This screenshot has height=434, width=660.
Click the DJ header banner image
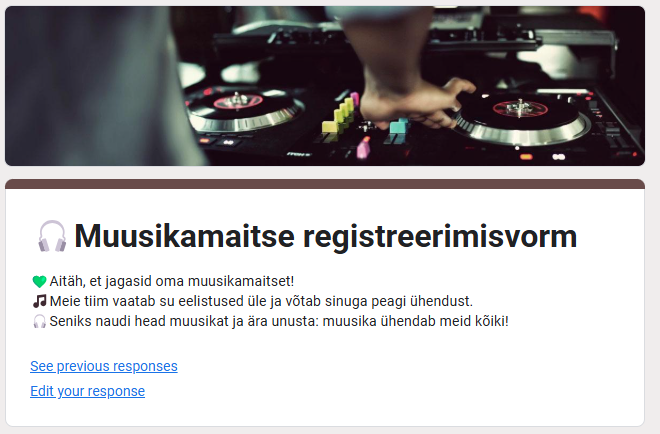tap(325, 86)
